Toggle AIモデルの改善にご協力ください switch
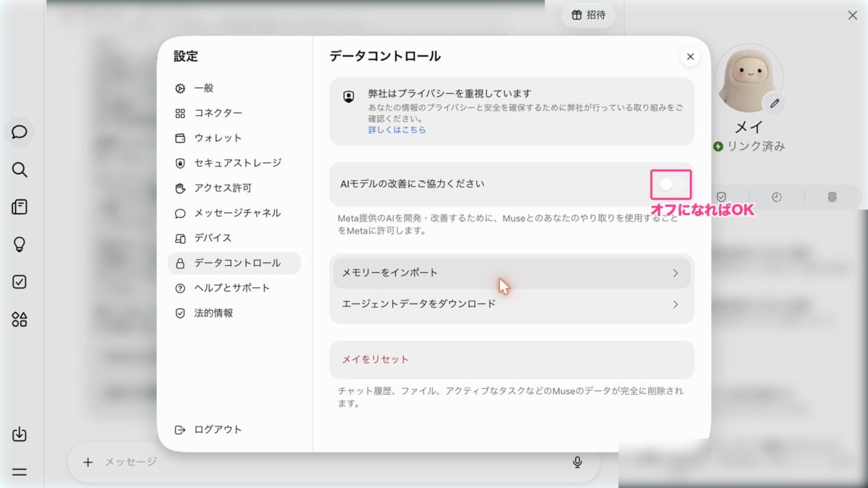Screen dimensions: 868x488 [x=671, y=184]
